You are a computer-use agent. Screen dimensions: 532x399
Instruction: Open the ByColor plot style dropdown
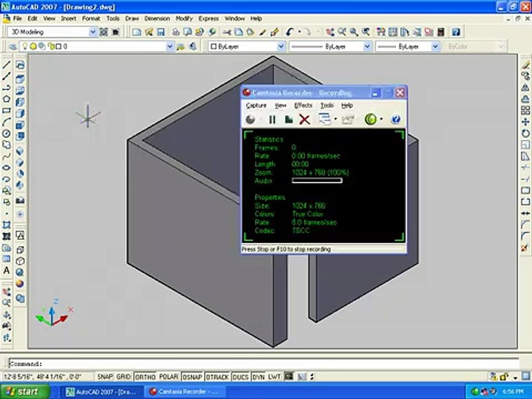point(501,47)
